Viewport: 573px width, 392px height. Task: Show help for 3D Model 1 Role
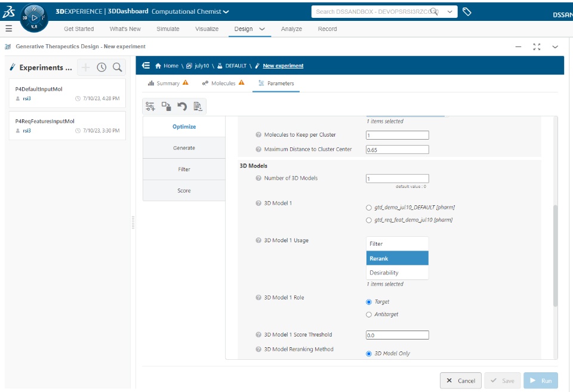pos(258,298)
